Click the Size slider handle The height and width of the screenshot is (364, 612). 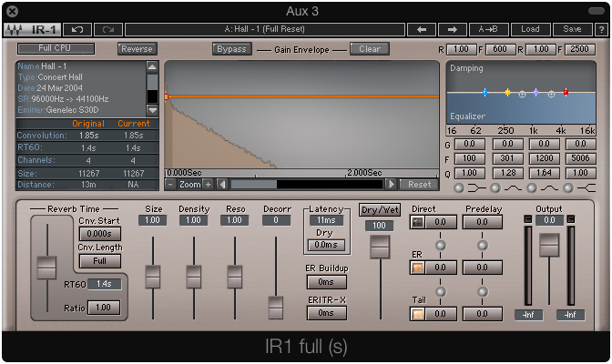(153, 277)
